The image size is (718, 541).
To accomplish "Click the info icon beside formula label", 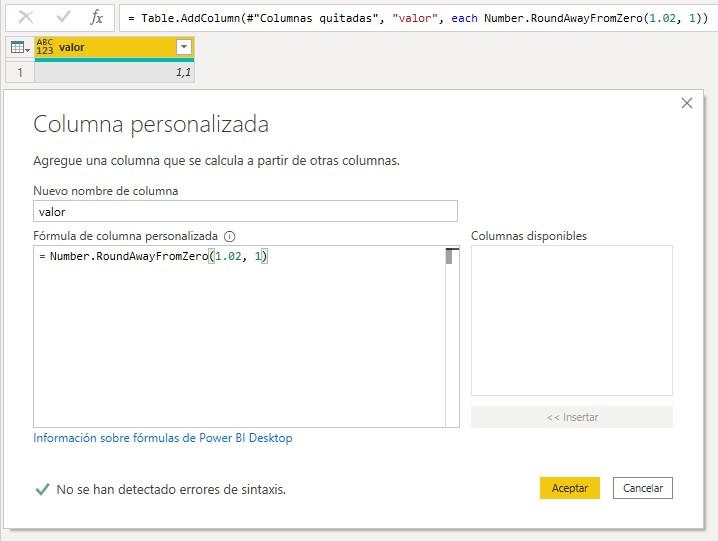I will click(229, 237).
